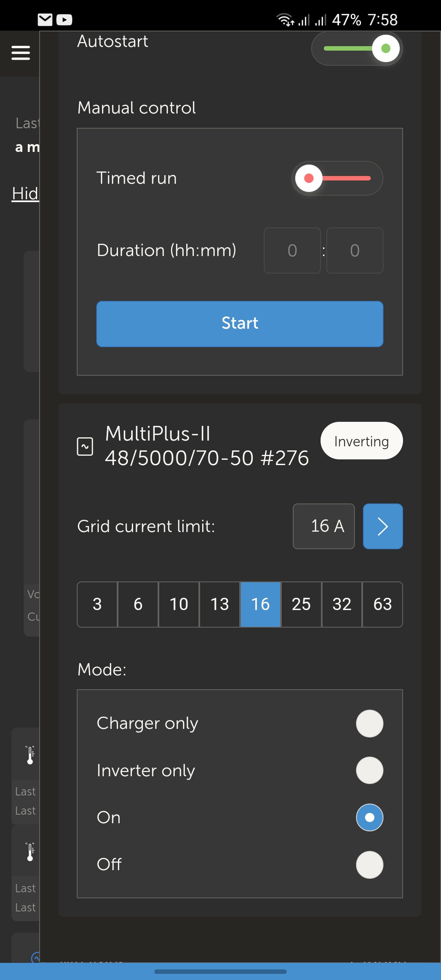Choose the 63 amp current preset
Viewport: 441px width, 980px height.
click(x=383, y=604)
